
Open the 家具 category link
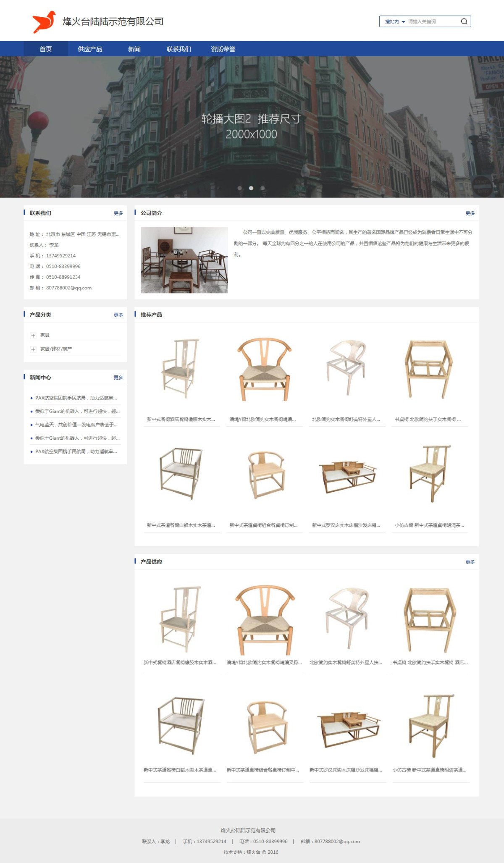[x=45, y=335]
